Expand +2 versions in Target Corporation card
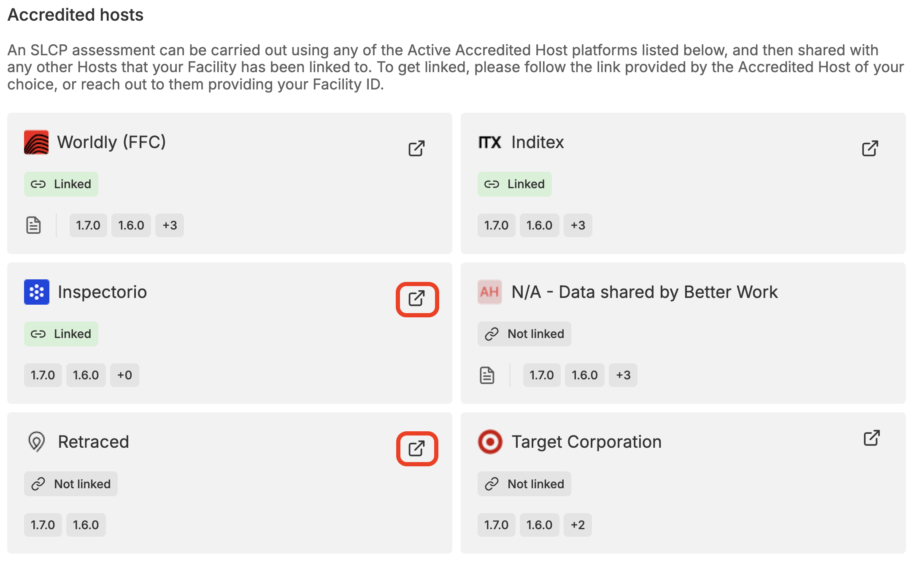This screenshot has height=568, width=924. (x=578, y=525)
